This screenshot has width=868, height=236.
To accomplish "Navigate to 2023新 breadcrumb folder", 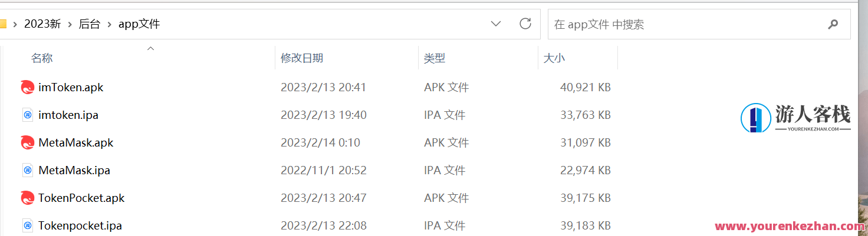I will [x=42, y=24].
